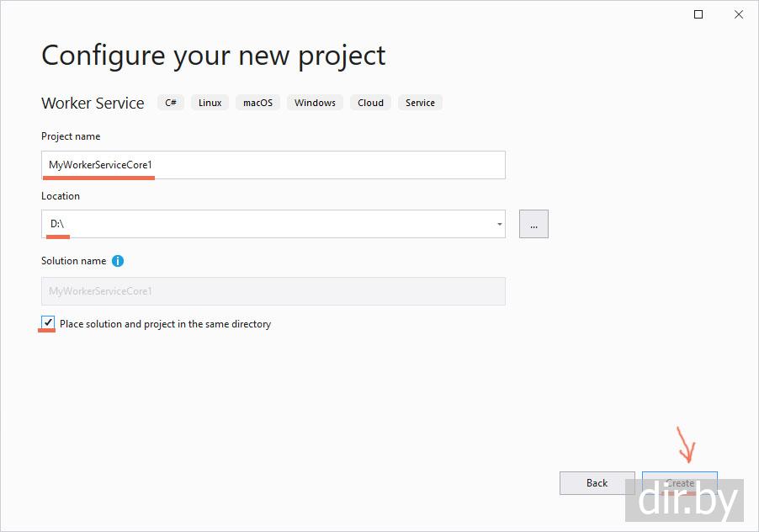
Task: Select the Windows platform tag
Action: pyautogui.click(x=315, y=103)
